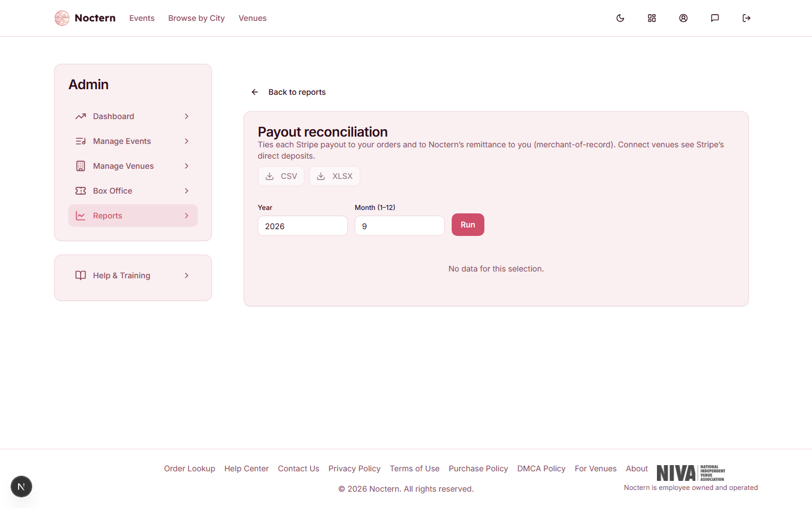Open Purchase Policy footer link

pos(478,468)
